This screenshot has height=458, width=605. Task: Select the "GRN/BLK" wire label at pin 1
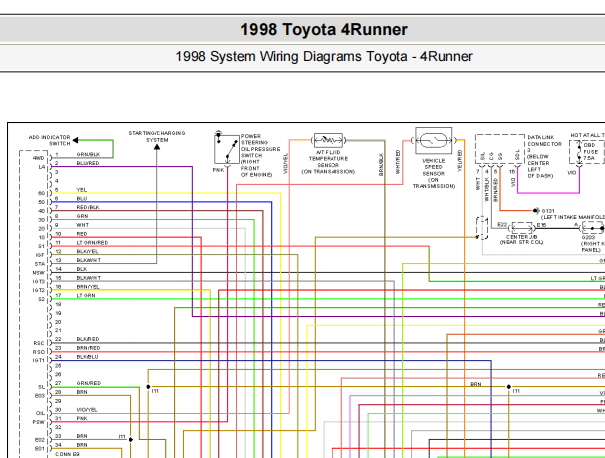(88, 154)
